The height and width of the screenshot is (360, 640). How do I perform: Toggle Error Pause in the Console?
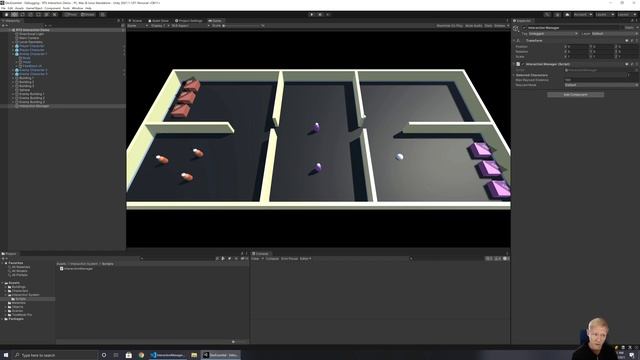289,258
